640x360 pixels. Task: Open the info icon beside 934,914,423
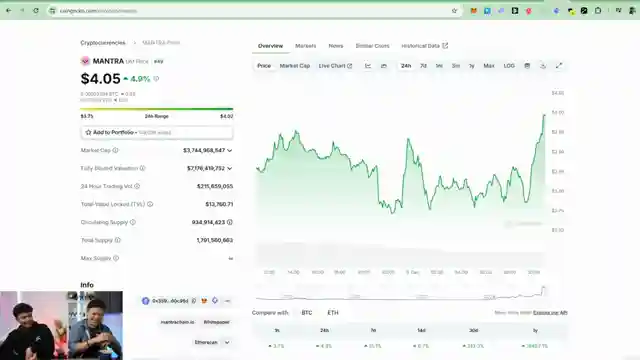pos(230,222)
